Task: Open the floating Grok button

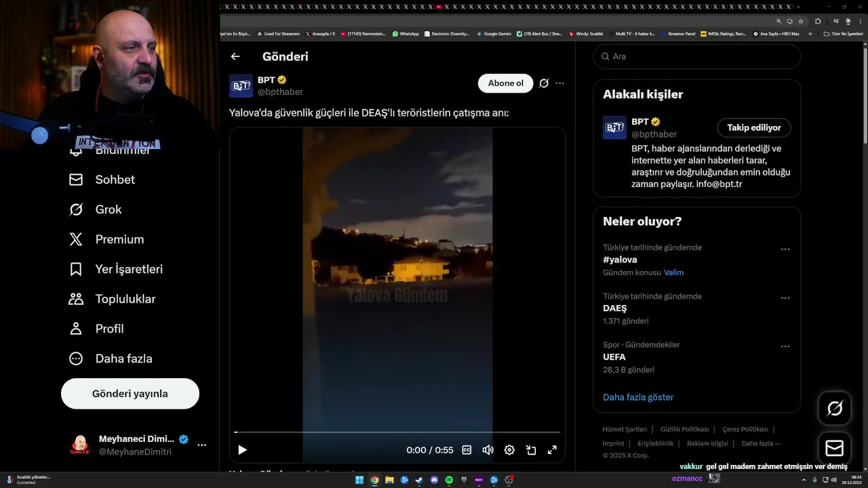Action: tap(835, 408)
